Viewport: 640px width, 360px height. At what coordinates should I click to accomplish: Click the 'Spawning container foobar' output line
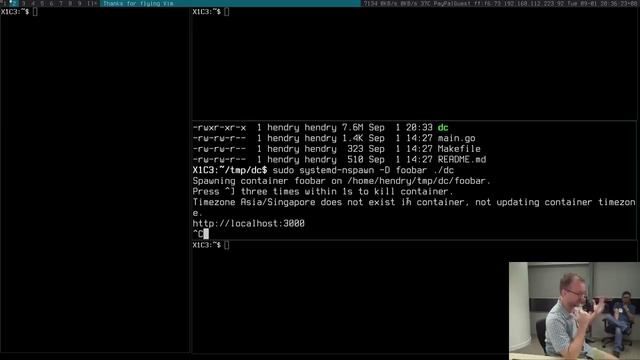coord(342,181)
